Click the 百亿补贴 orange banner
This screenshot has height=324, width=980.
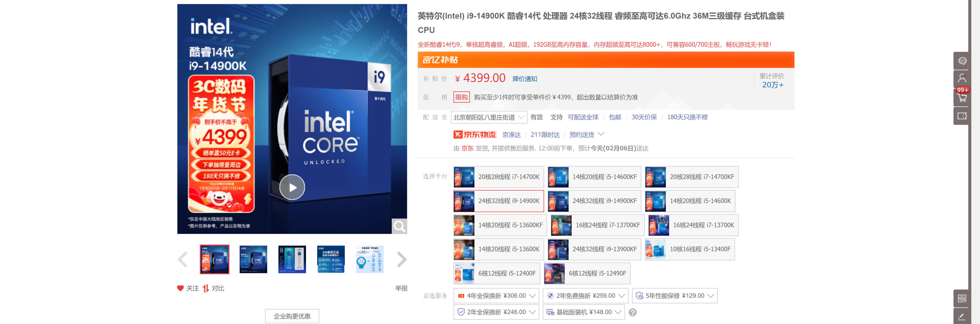click(x=606, y=60)
